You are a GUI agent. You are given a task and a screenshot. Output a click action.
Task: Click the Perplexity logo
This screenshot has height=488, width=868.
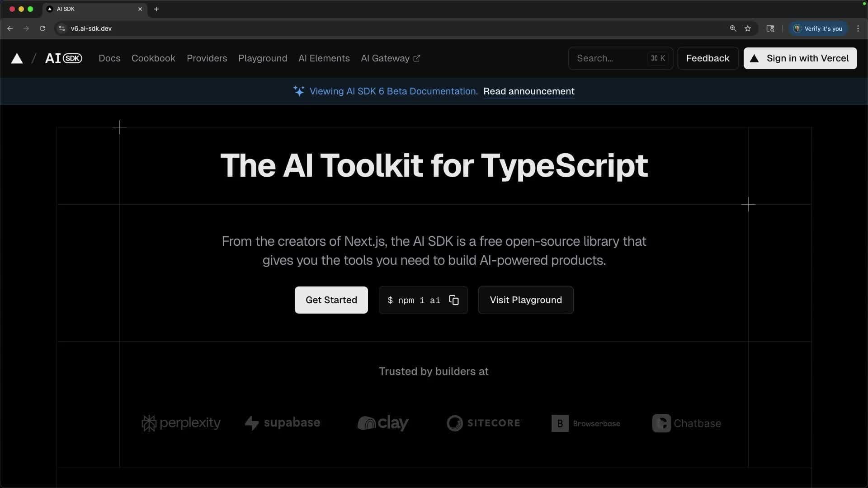click(181, 423)
